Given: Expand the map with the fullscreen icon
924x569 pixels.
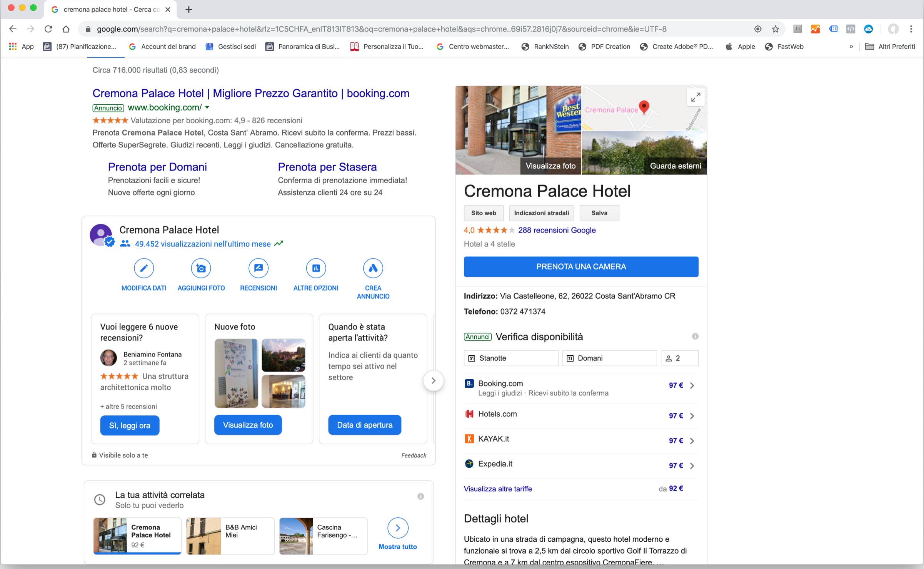Looking at the screenshot, I should click(696, 97).
